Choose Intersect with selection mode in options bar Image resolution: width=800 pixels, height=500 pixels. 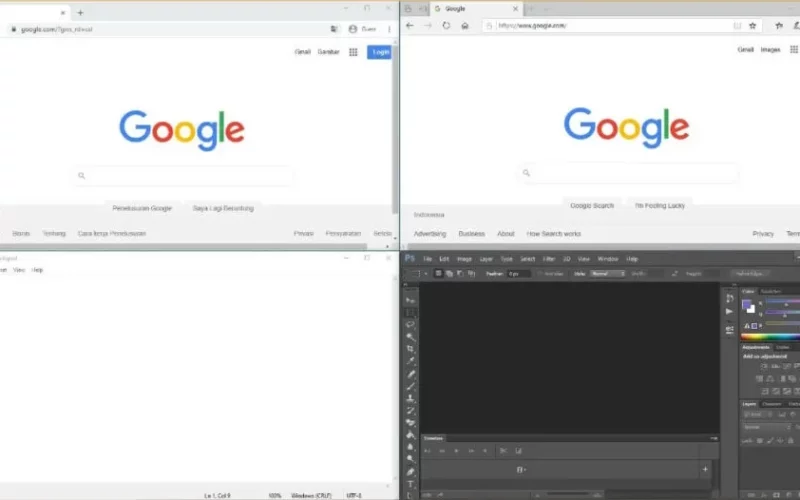click(471, 274)
